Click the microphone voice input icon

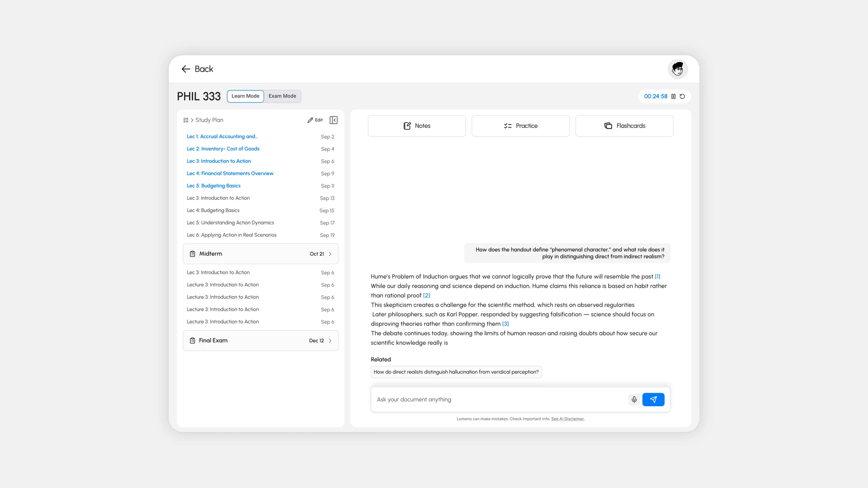coord(634,399)
